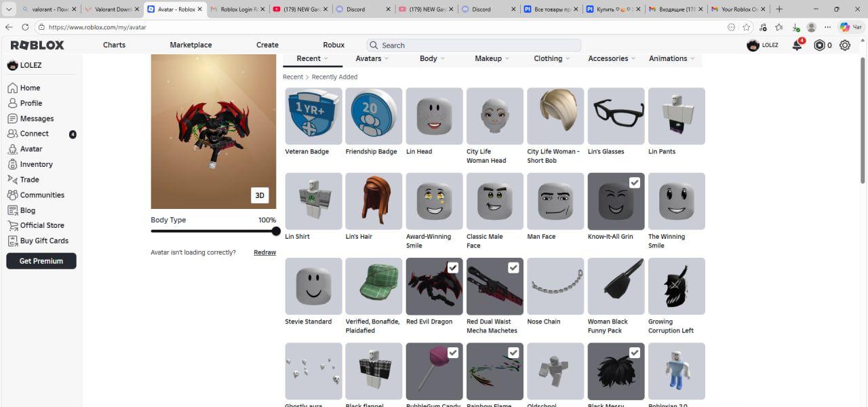868x407 pixels.
Task: Click the Body Type slider handle
Action: 276,231
